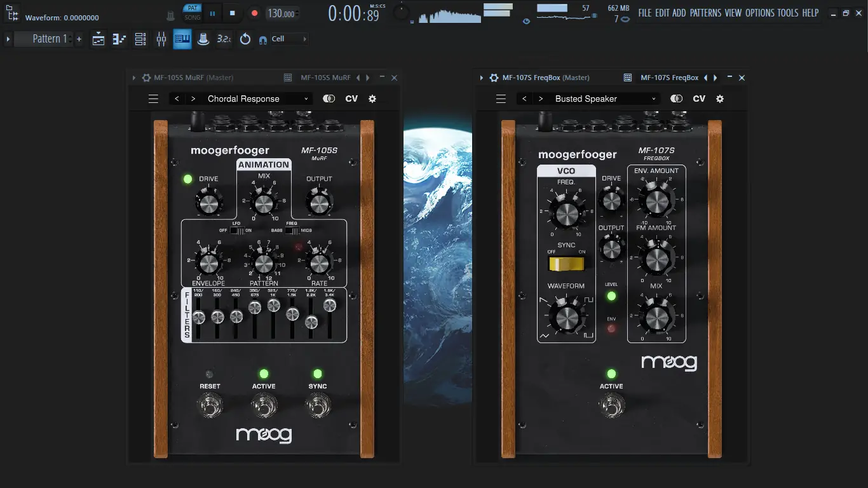Open MF-105S MuRF settings gear beside CV
This screenshot has height=488, width=868.
(372, 98)
